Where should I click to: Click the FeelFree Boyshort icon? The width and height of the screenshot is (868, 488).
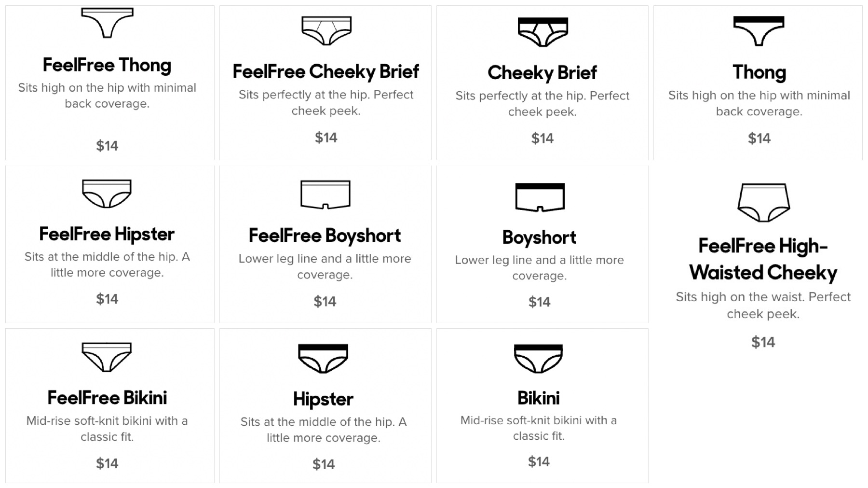click(x=325, y=195)
